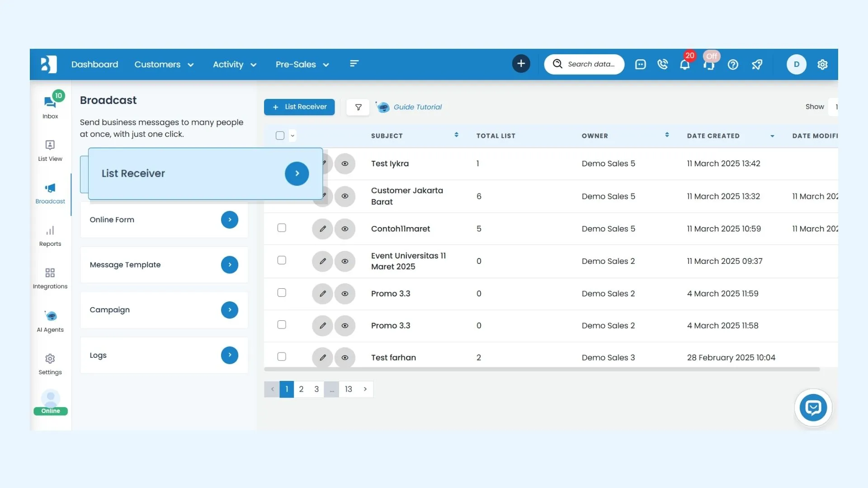Open the settings gear in top bar
This screenshot has height=488, width=868.
point(822,65)
